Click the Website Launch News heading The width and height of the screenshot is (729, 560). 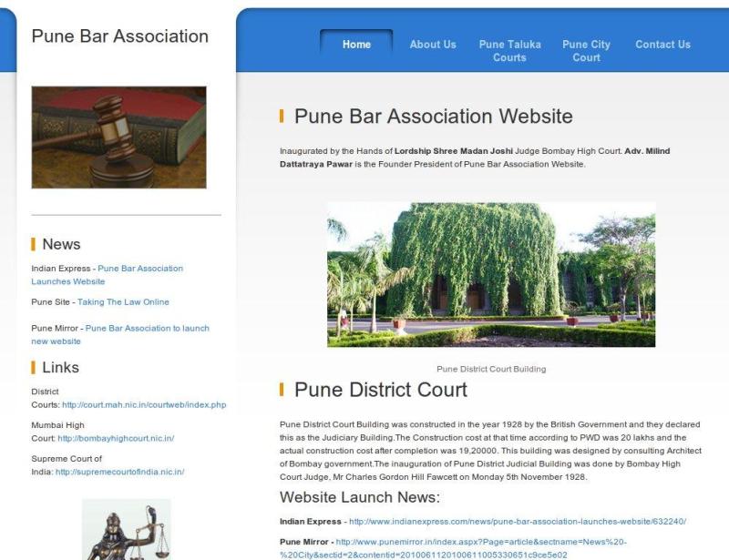[360, 497]
